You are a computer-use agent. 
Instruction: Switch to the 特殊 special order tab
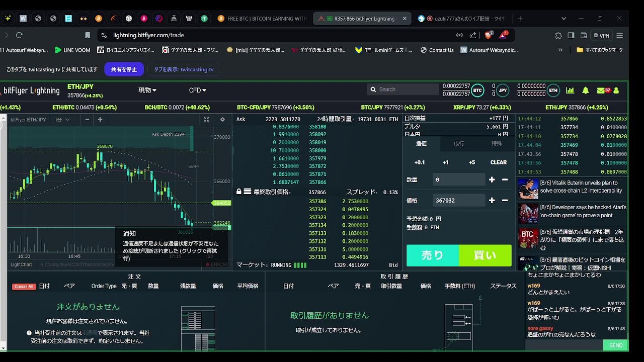[x=497, y=143]
